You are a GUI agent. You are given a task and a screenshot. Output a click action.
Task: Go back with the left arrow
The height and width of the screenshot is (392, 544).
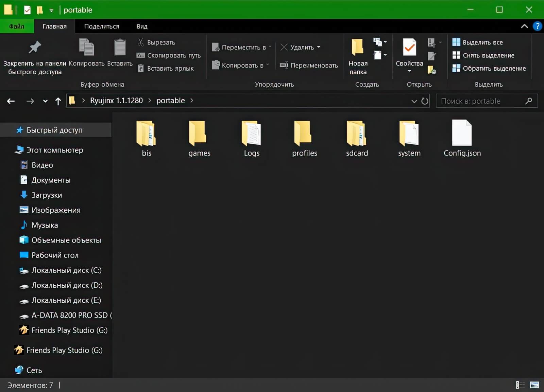click(11, 101)
